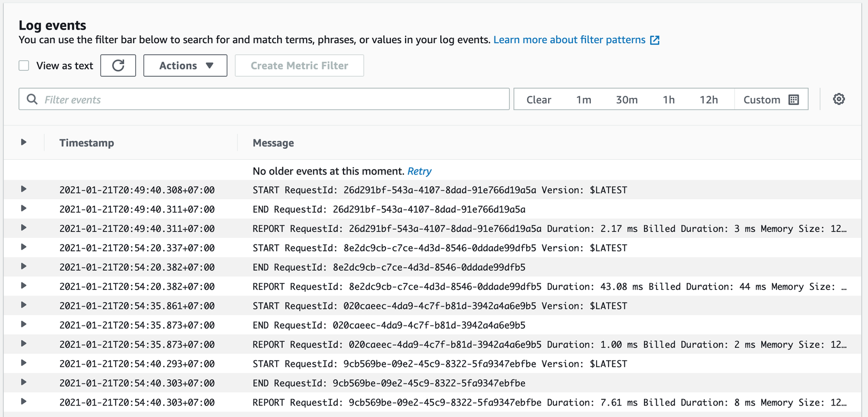
Task: Expand the START 26d291bf log event row
Action: (24, 189)
